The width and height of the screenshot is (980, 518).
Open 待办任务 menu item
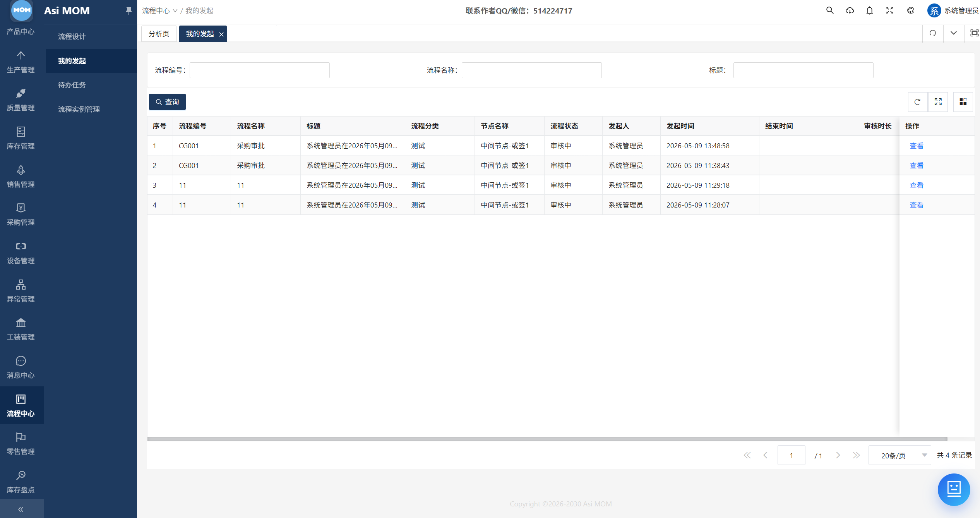coord(92,85)
